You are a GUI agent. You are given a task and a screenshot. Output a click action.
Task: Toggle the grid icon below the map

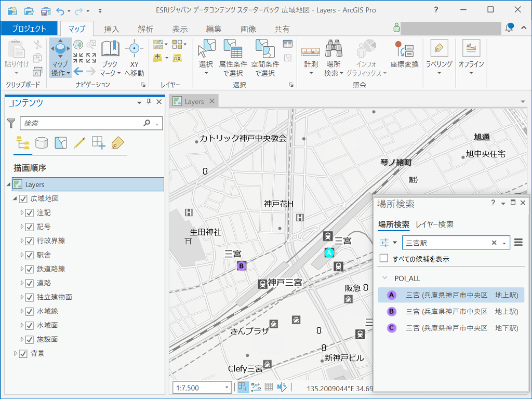tap(269, 387)
